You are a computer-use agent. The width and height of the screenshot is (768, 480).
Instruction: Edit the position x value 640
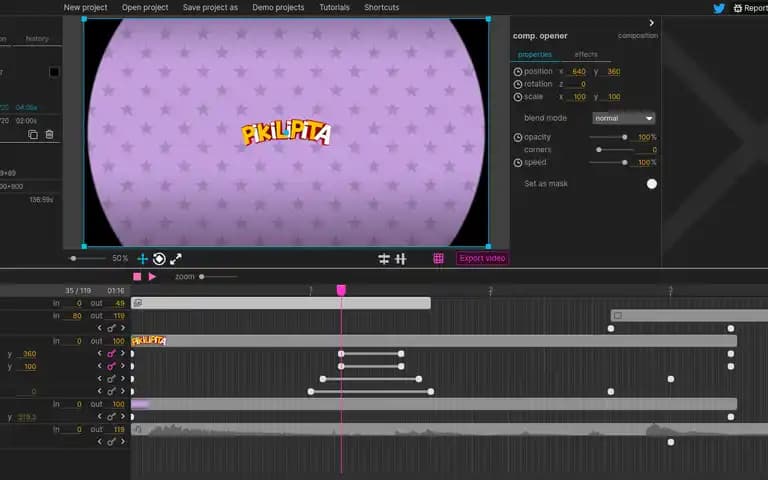(578, 72)
